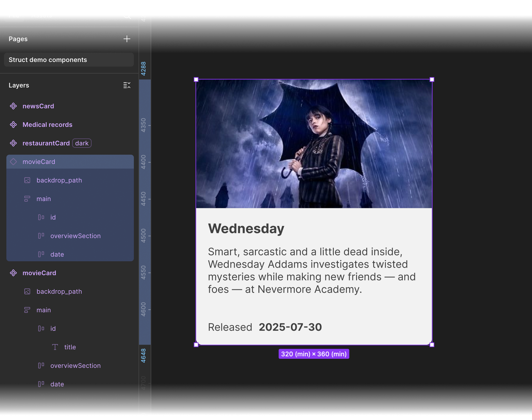
Task: Click the slot icon next to id
Action: (x=41, y=217)
